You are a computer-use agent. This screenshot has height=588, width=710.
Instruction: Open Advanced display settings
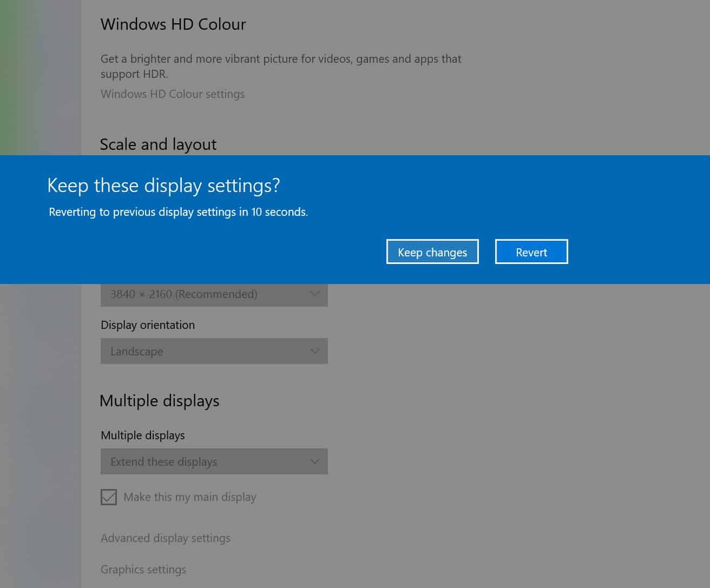(x=165, y=538)
